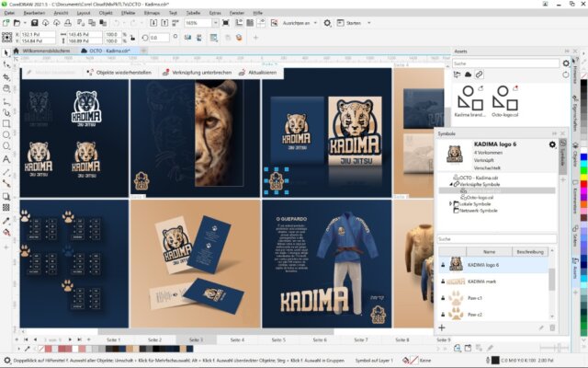
Task: Open the Options gear in the toolbar
Action: (327, 23)
